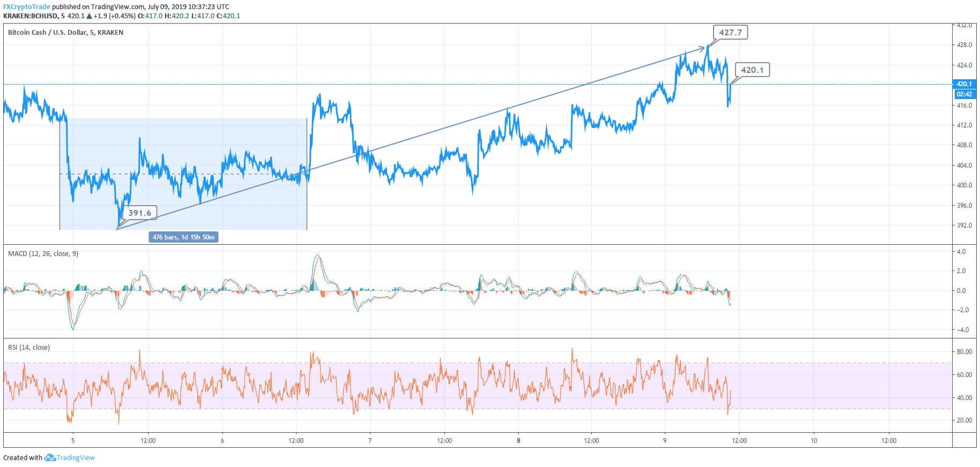Click the 400.0 price axis label

[x=964, y=185]
